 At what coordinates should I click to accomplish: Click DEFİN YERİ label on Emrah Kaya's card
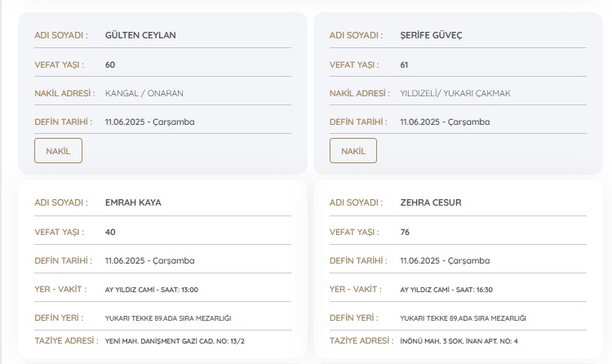(x=59, y=318)
